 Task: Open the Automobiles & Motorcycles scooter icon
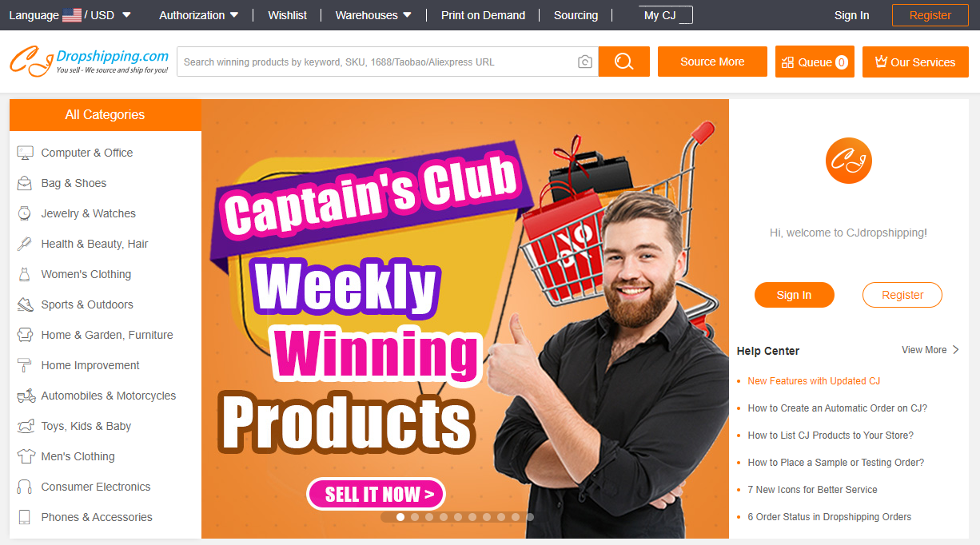click(26, 396)
